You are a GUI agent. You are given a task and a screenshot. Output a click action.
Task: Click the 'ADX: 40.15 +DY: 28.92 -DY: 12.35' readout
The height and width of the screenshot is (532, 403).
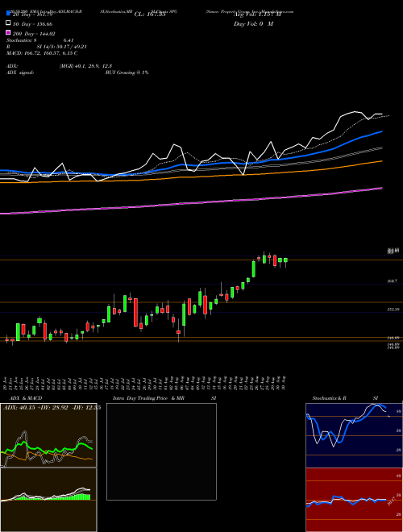tap(52, 408)
